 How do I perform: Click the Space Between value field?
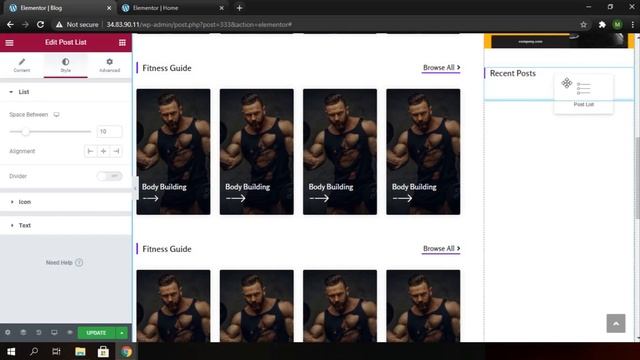pos(109,131)
